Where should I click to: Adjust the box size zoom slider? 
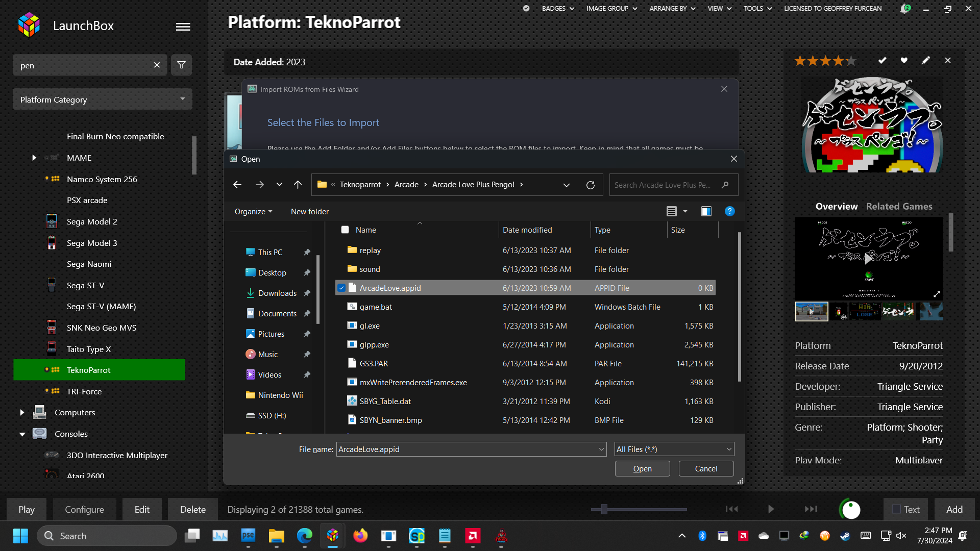coord(604,509)
